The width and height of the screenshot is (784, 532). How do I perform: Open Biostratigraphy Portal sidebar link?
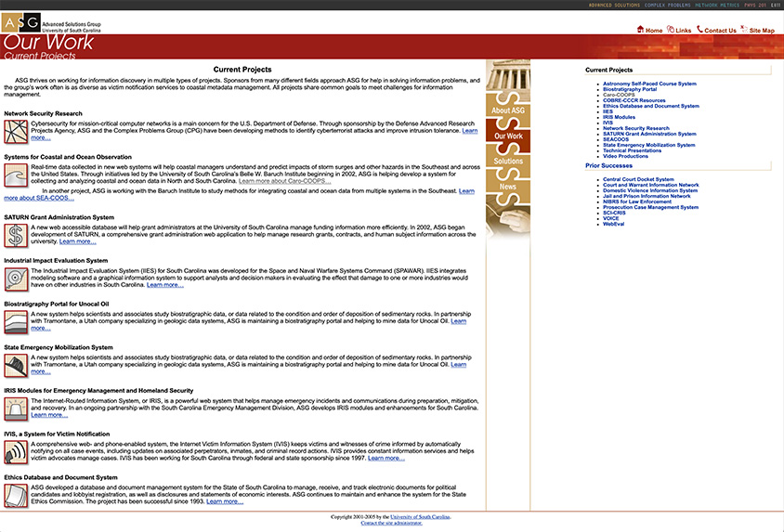click(x=630, y=89)
